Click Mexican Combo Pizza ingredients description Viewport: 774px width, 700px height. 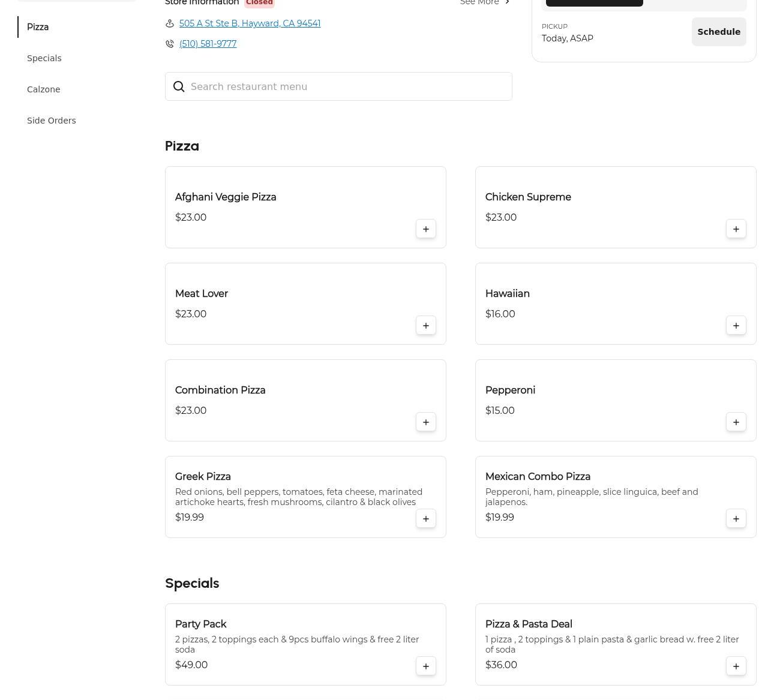pos(592,497)
